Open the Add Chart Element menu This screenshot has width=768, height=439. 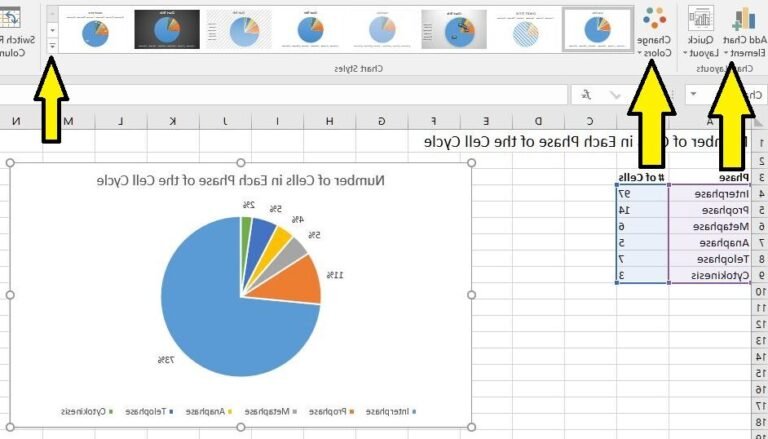coord(744,32)
